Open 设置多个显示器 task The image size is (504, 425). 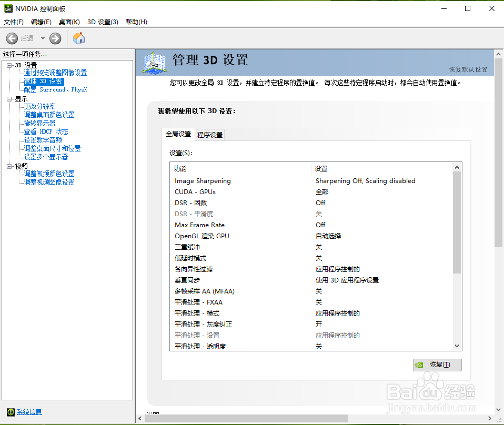[46, 157]
